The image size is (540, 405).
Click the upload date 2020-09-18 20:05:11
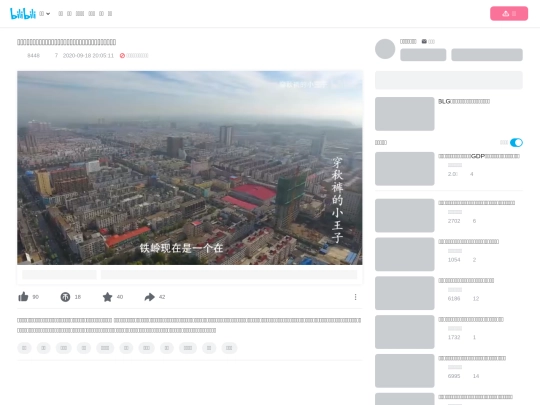point(88,55)
